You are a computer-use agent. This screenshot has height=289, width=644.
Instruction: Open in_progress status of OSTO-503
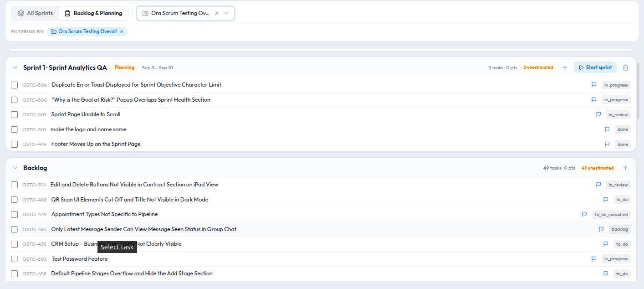tap(616, 259)
